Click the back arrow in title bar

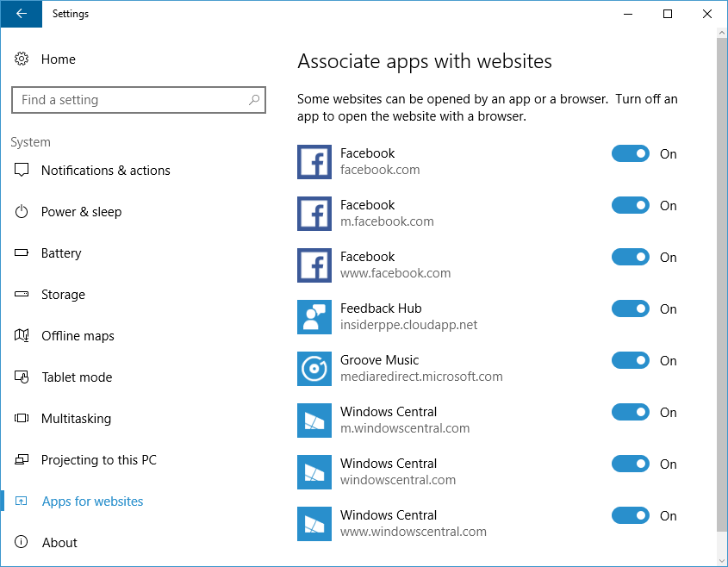click(x=22, y=14)
